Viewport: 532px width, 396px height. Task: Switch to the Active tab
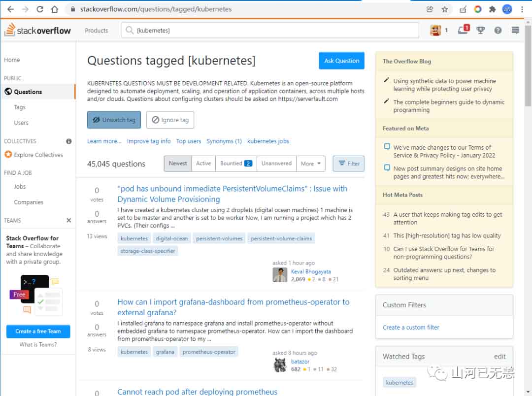pyautogui.click(x=203, y=164)
